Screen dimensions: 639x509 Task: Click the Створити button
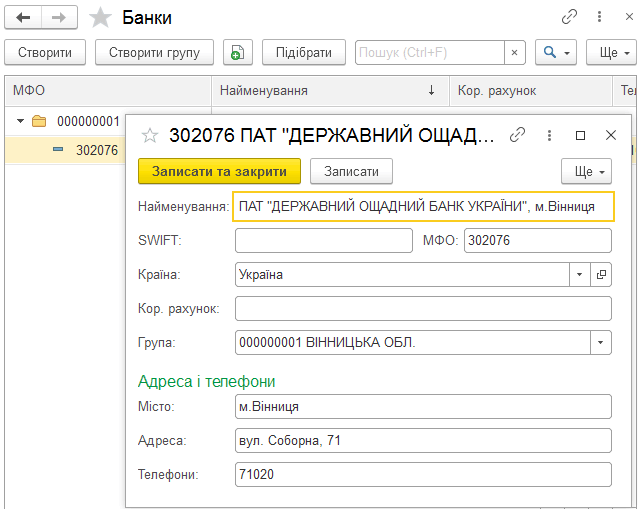(45, 52)
